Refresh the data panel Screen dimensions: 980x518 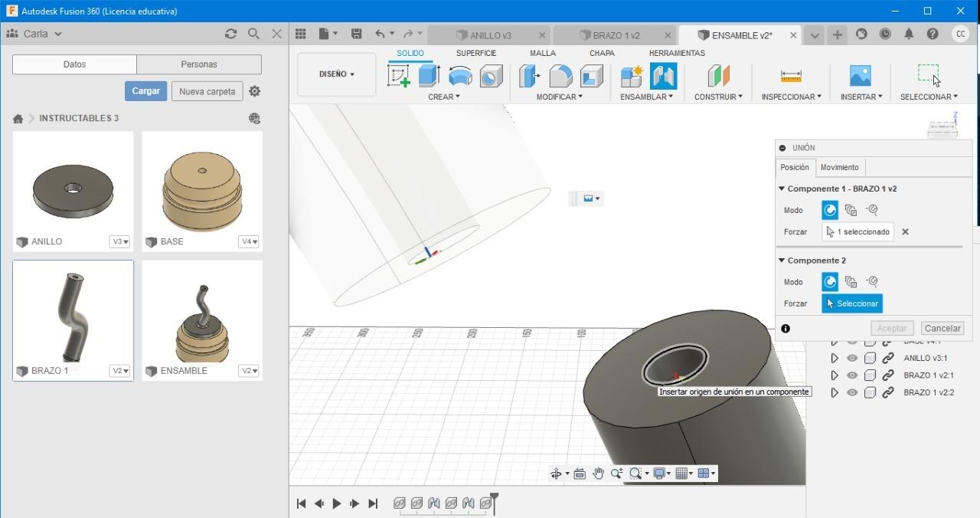[x=230, y=34]
